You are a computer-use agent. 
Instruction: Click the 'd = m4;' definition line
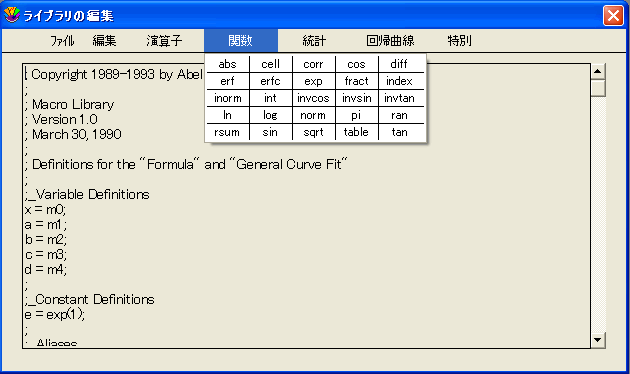[46, 270]
